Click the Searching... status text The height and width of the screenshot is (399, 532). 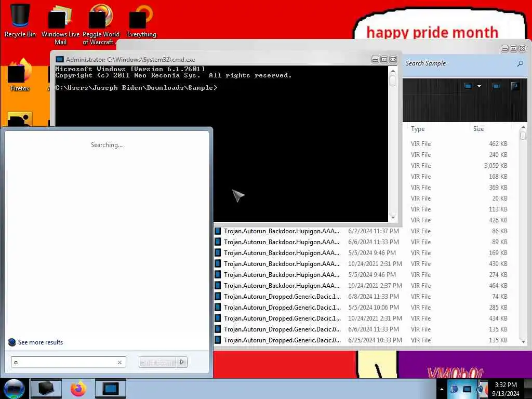point(107,145)
